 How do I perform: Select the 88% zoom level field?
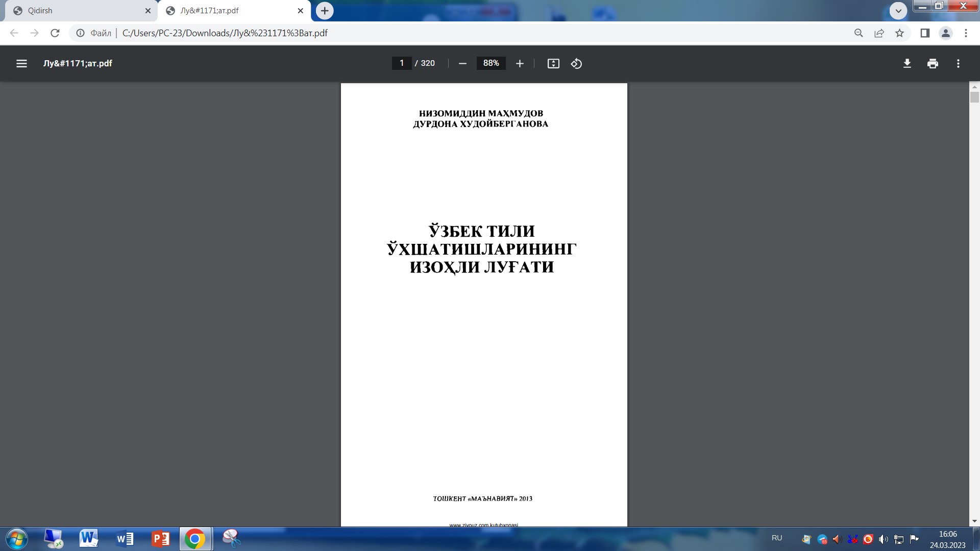[491, 63]
